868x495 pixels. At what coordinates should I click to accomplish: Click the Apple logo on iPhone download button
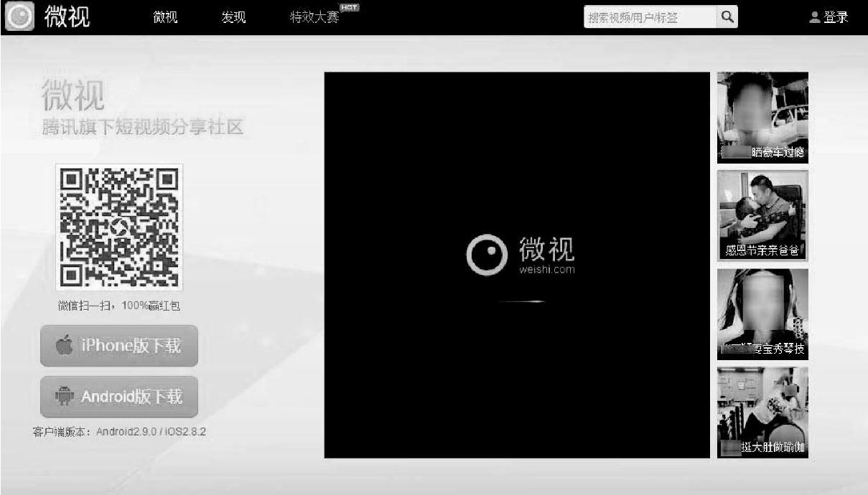coord(64,346)
